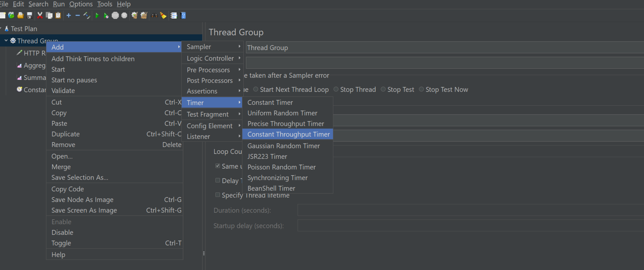Choose Constant Throughput Timer from submenu
The width and height of the screenshot is (644, 270).
click(288, 134)
